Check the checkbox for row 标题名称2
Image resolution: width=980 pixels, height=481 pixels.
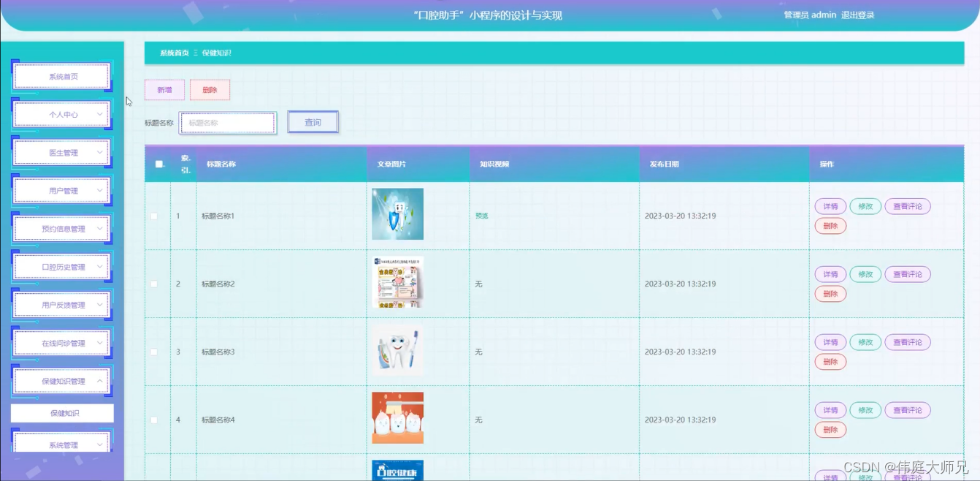click(x=154, y=284)
